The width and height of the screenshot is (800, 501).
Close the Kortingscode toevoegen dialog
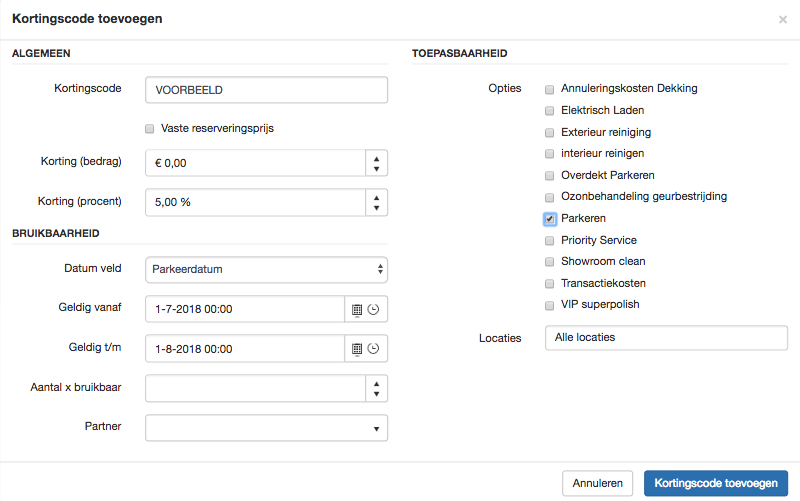(783, 19)
